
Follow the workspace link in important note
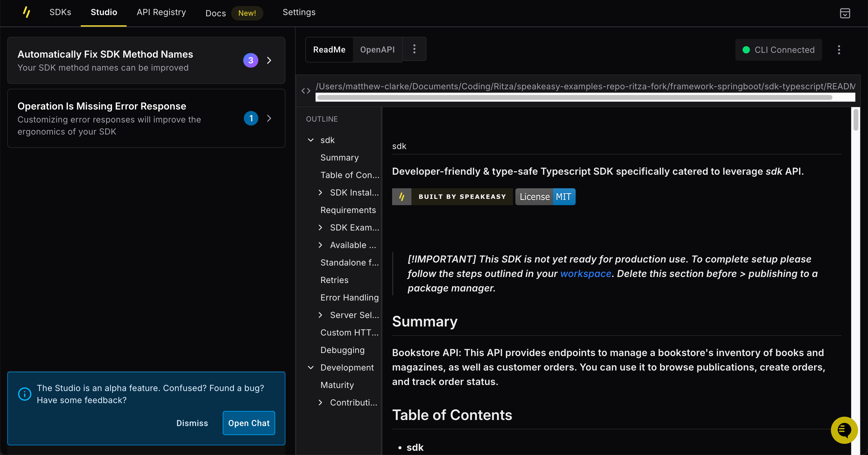[x=585, y=274]
